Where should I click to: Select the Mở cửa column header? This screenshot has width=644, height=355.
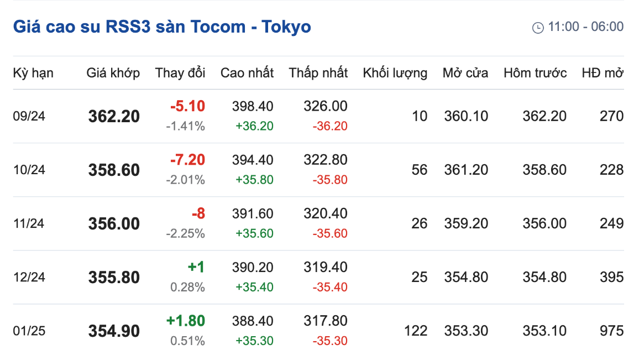pyautogui.click(x=465, y=73)
